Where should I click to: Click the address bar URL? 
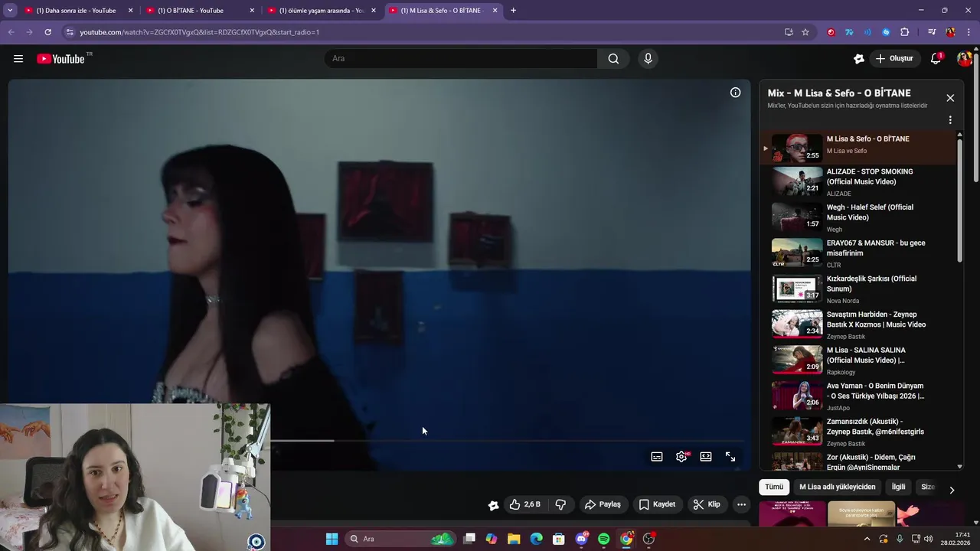coord(199,32)
